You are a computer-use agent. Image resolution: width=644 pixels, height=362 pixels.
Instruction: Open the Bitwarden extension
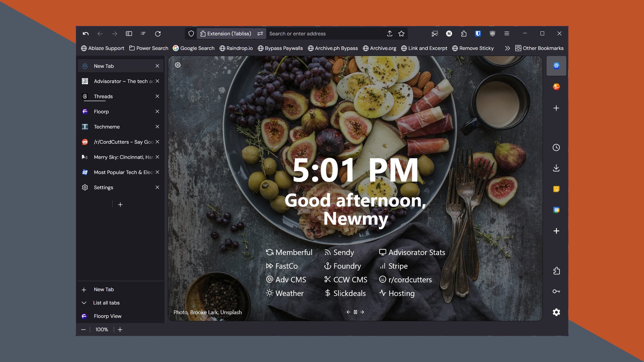(478, 33)
